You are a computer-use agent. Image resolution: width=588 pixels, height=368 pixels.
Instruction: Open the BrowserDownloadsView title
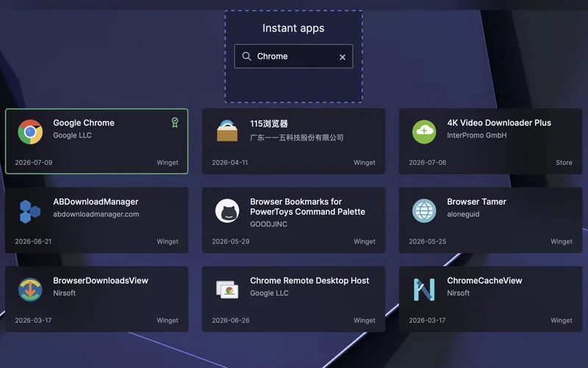(x=101, y=280)
